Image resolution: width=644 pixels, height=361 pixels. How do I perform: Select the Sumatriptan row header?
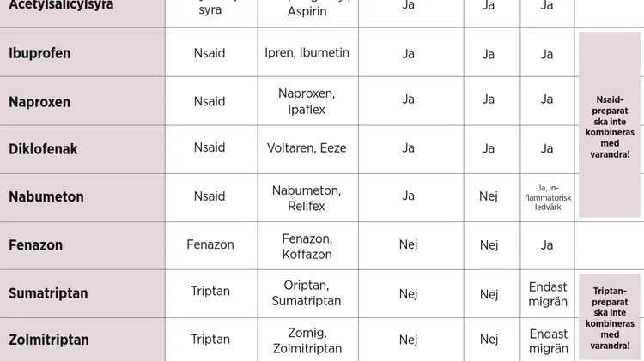[x=82, y=293]
